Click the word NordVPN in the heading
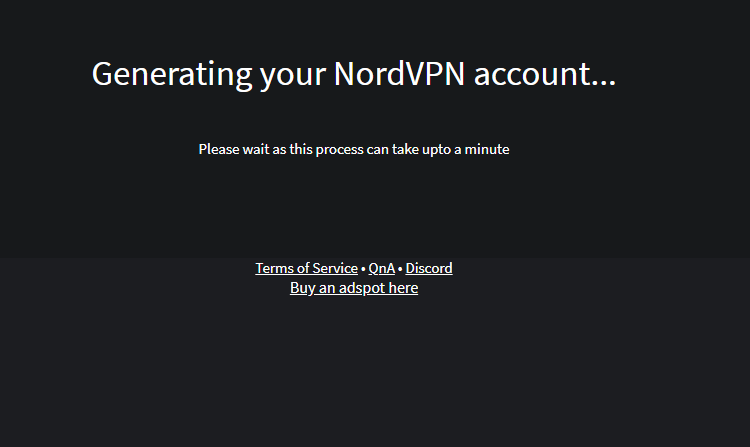Viewport: 750px width, 447px height. point(399,74)
